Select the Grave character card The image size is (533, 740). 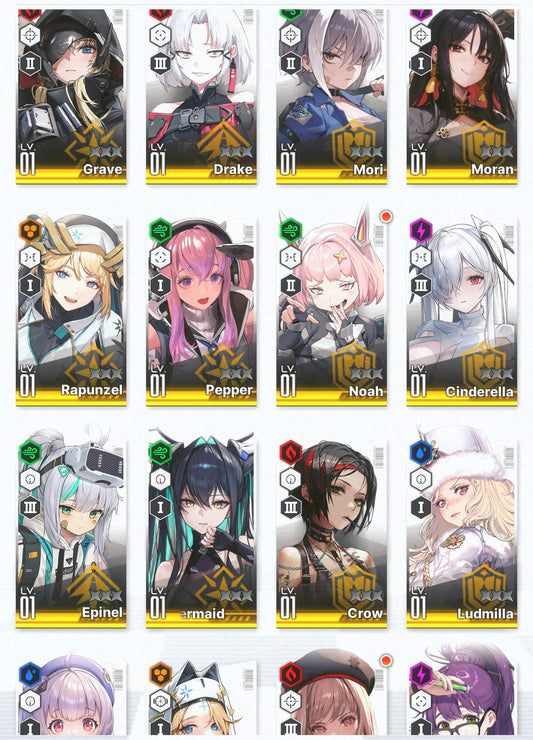(x=71, y=96)
